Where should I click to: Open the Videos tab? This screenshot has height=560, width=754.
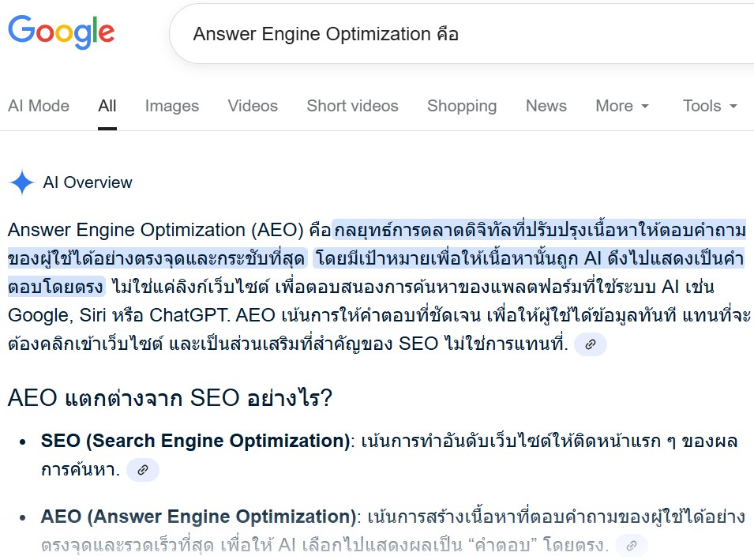coord(253,106)
